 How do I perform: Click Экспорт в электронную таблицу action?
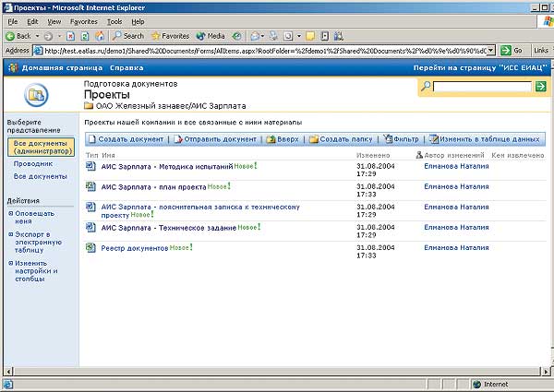pos(38,242)
